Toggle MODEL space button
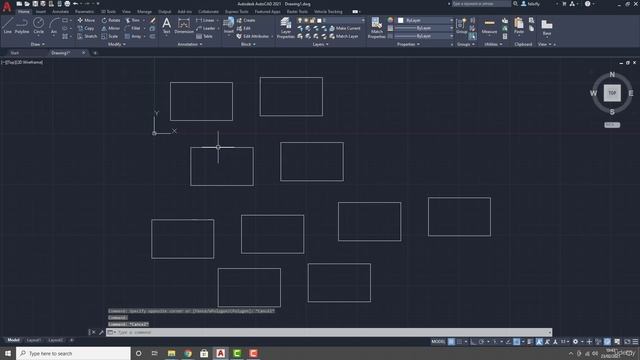This screenshot has height=360, width=640. [x=438, y=342]
